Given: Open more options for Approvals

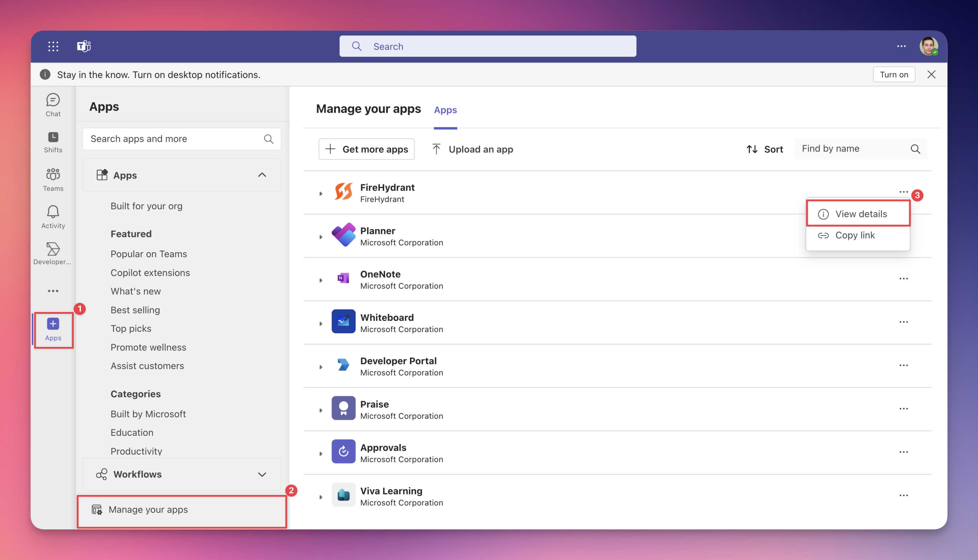Looking at the screenshot, I should click(x=903, y=452).
